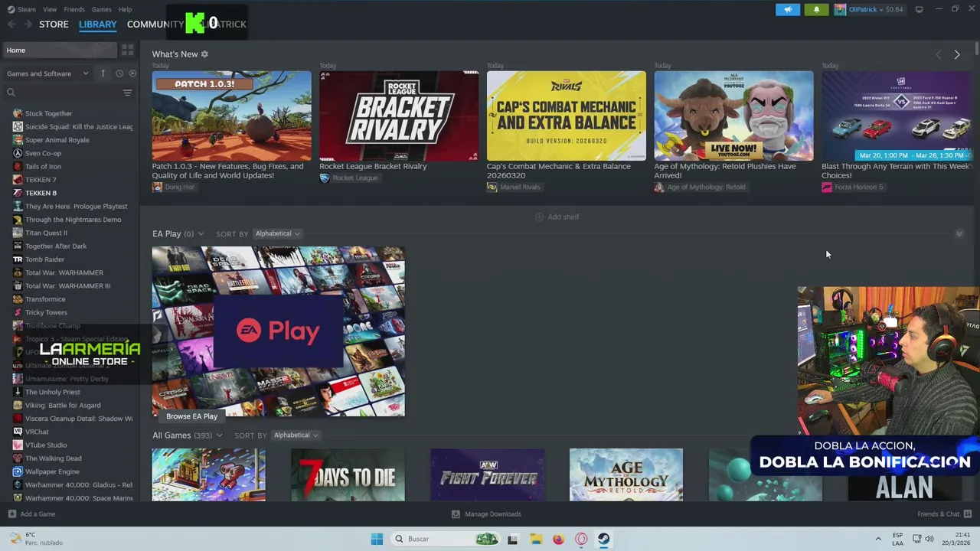
Task: Expand Games and Software dropdown
Action: tap(48, 73)
